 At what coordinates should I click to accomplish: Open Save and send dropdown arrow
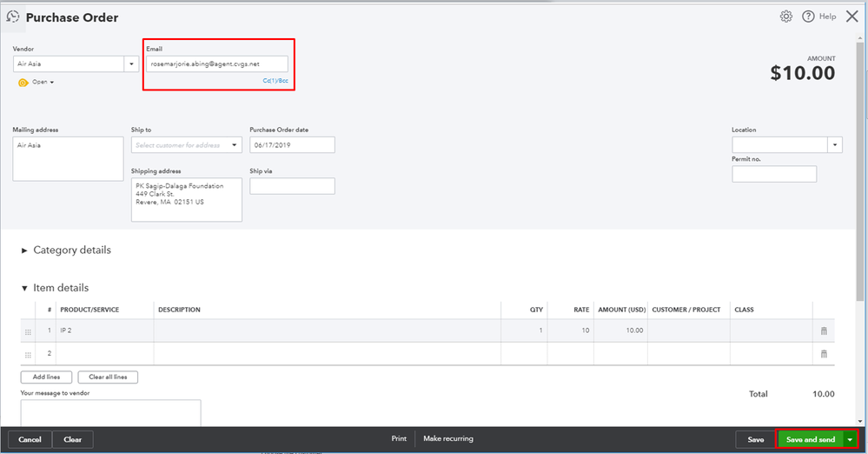click(850, 439)
